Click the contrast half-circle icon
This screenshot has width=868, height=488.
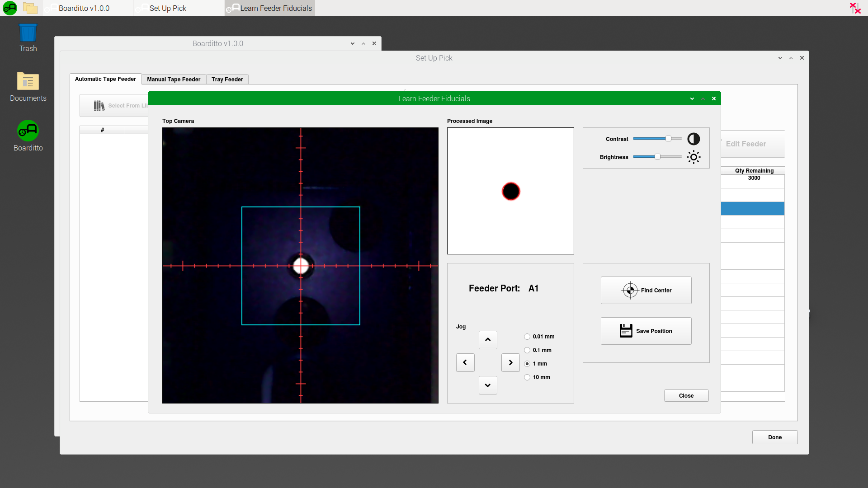click(x=693, y=139)
